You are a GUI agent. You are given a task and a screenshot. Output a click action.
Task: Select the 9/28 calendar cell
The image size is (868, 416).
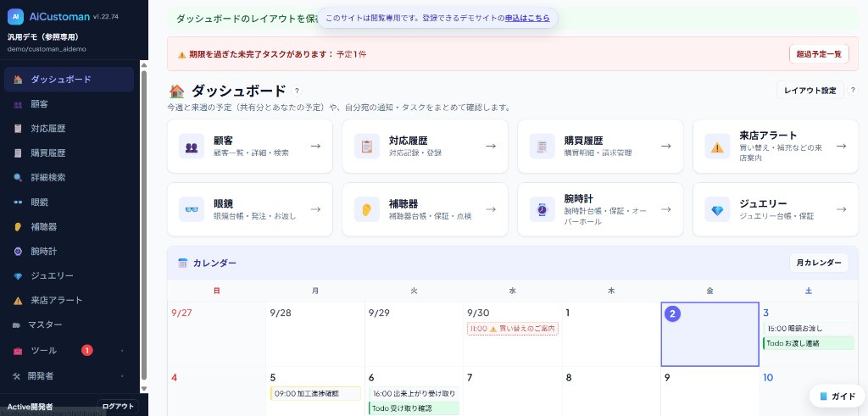click(x=315, y=334)
